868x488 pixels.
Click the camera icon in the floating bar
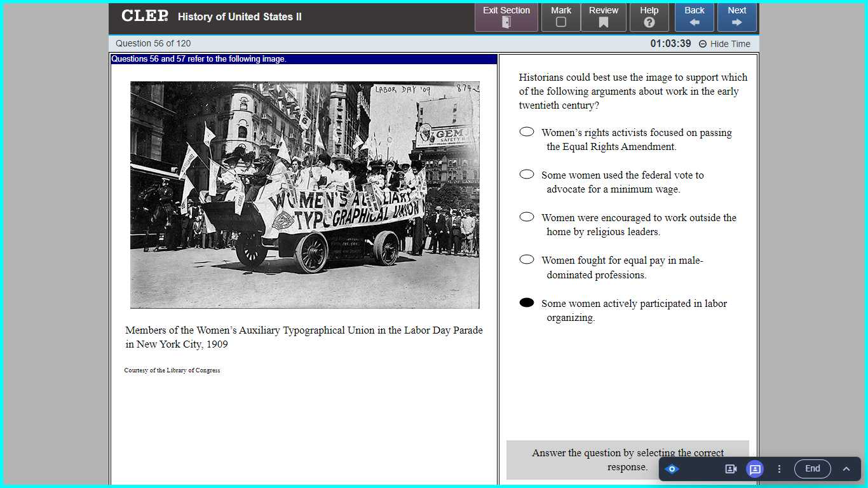[731, 469]
